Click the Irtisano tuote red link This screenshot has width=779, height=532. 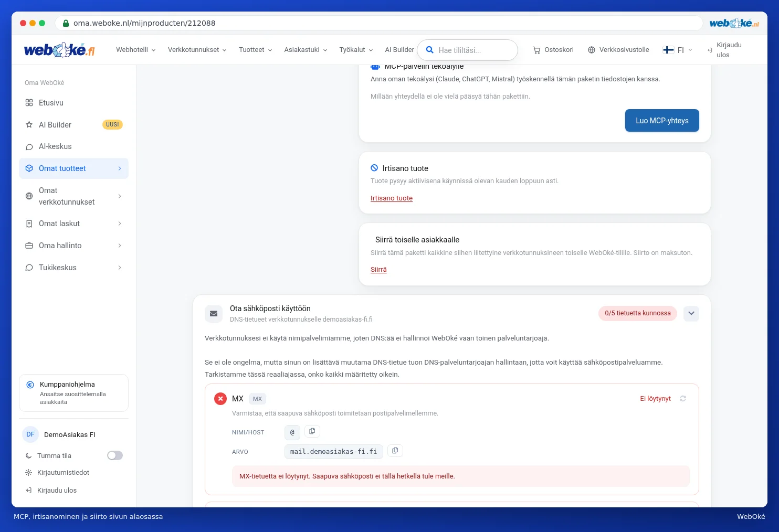click(392, 198)
